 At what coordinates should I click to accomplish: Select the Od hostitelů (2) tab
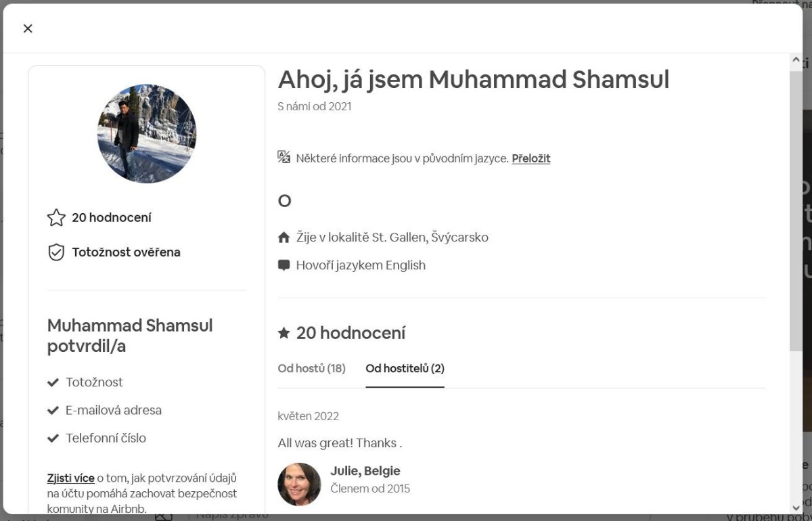pos(405,368)
